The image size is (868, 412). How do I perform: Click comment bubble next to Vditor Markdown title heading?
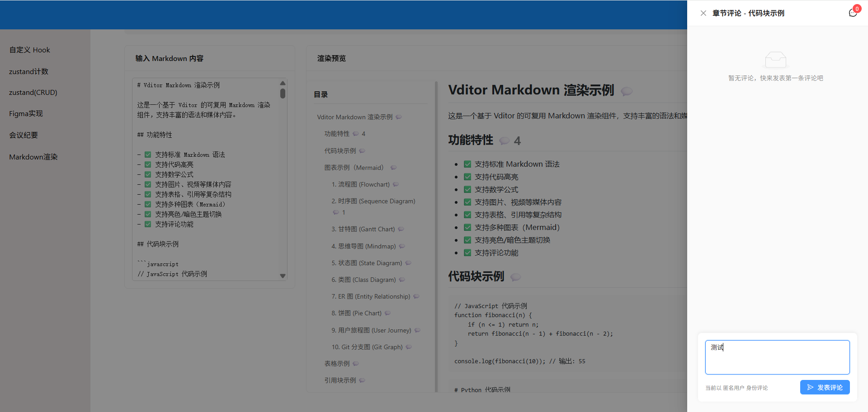[627, 91]
